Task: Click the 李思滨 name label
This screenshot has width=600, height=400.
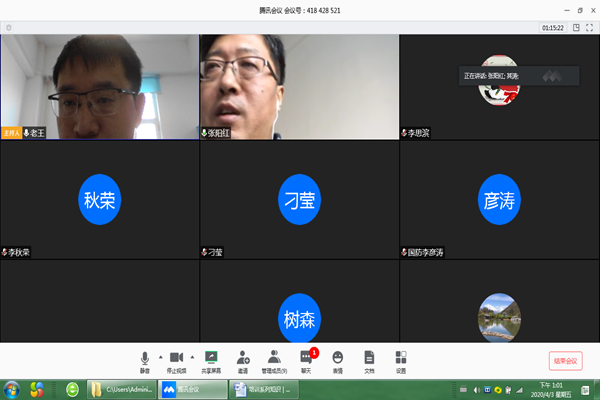Action: [x=415, y=133]
